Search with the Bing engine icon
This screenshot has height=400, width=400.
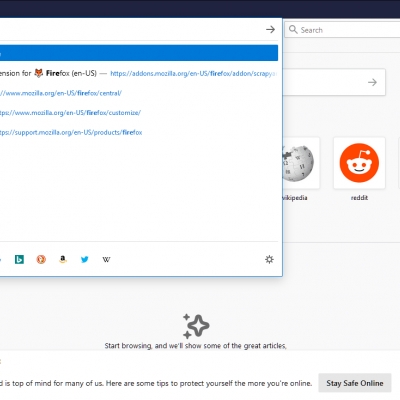pyautogui.click(x=19, y=259)
